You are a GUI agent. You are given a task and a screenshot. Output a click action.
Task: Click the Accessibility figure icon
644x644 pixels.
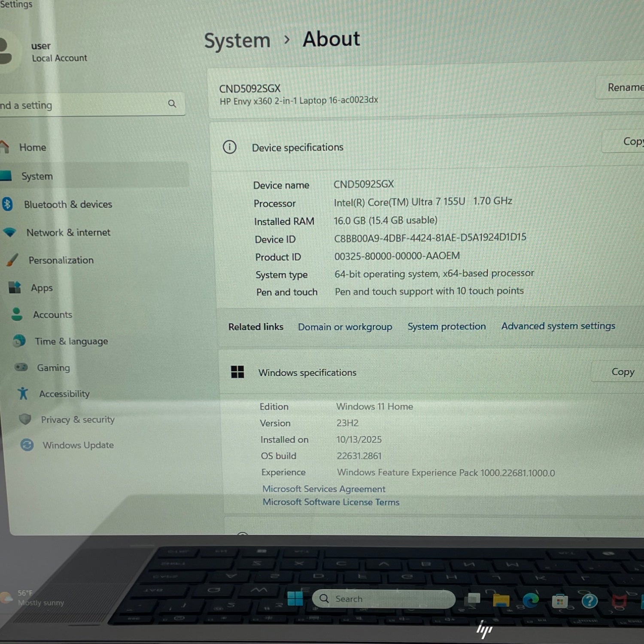[23, 393]
